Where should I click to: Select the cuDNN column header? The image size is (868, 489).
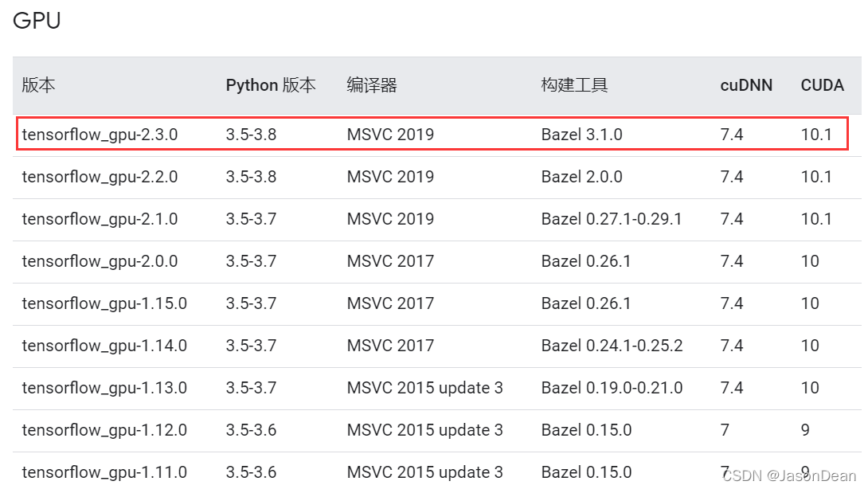pyautogui.click(x=746, y=85)
